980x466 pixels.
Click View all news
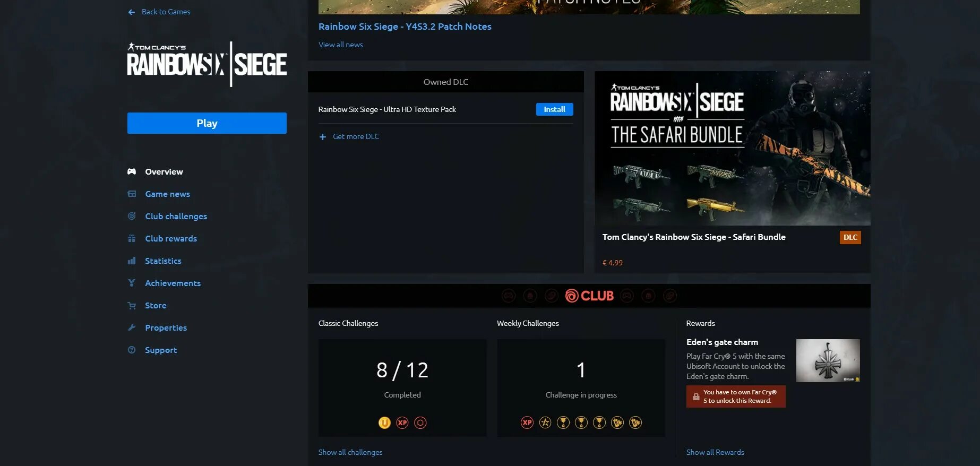341,45
